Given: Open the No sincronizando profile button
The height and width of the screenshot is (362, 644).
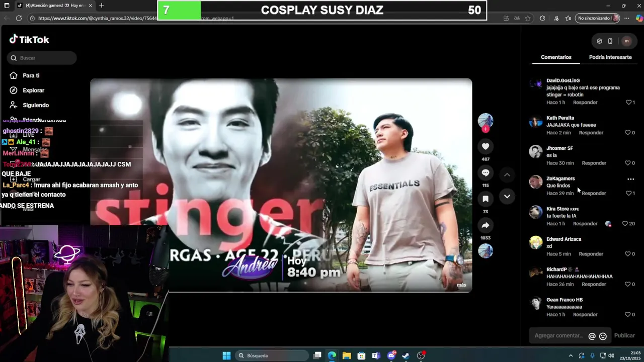Looking at the screenshot, I should coord(597,18).
